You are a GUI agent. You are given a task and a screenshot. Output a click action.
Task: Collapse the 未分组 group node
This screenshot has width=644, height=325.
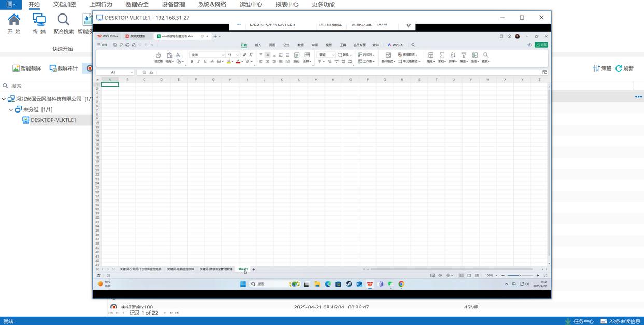click(11, 110)
